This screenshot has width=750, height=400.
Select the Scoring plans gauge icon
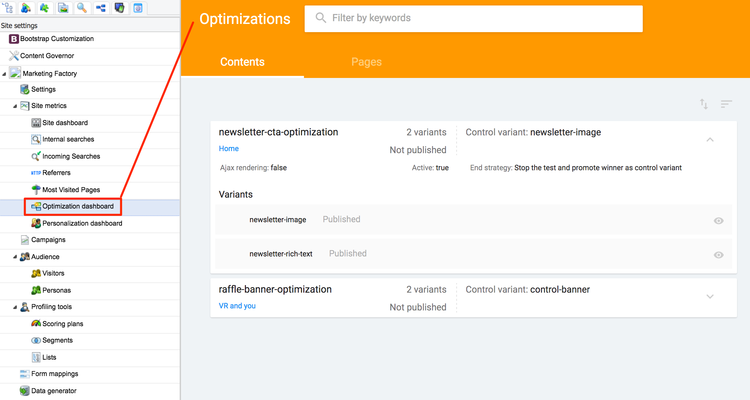click(x=36, y=323)
